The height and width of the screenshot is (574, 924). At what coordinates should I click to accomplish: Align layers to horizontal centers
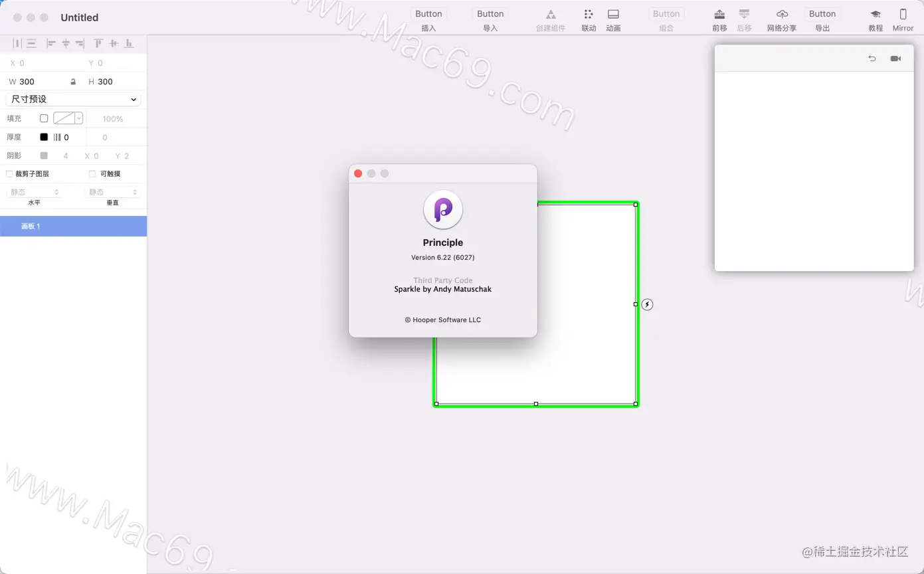pyautogui.click(x=66, y=43)
